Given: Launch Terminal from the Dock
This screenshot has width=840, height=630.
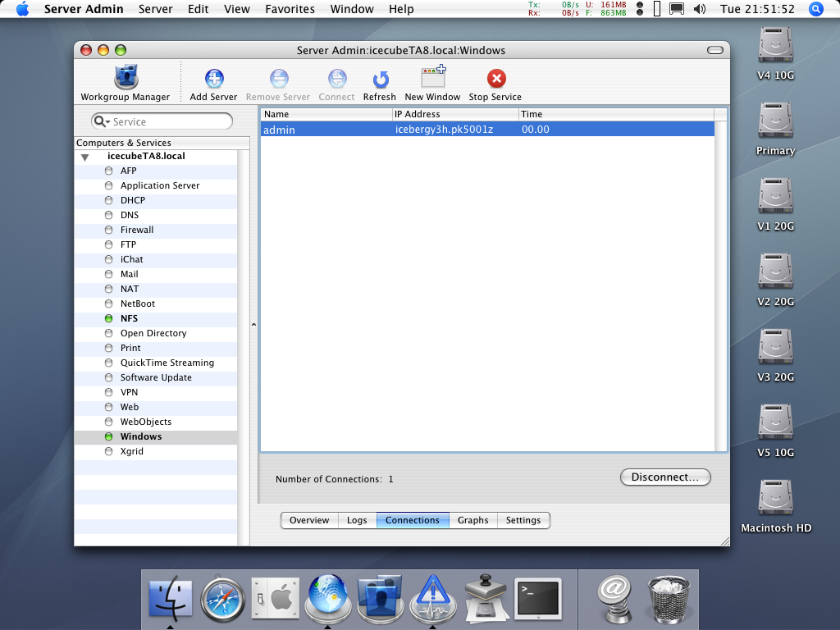Looking at the screenshot, I should pyautogui.click(x=538, y=598).
